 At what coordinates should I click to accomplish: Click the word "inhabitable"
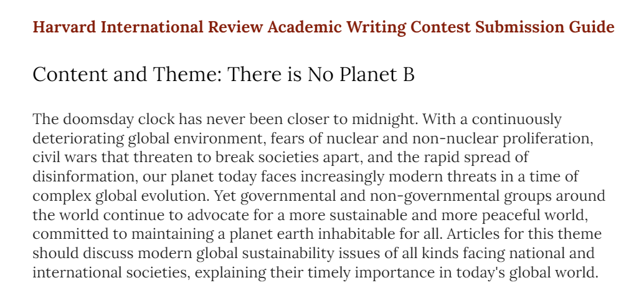point(348,234)
